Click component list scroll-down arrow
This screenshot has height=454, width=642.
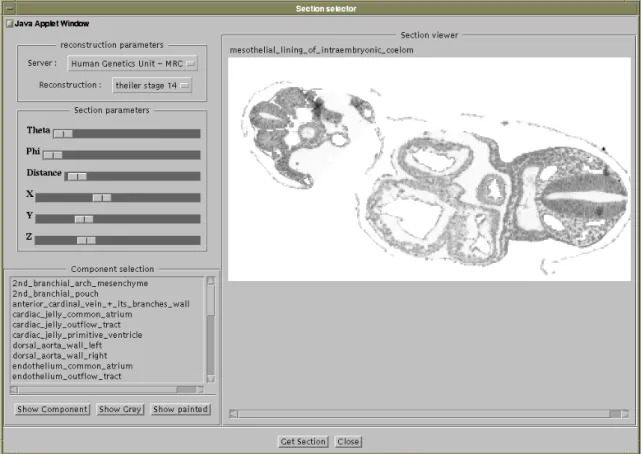211,379
